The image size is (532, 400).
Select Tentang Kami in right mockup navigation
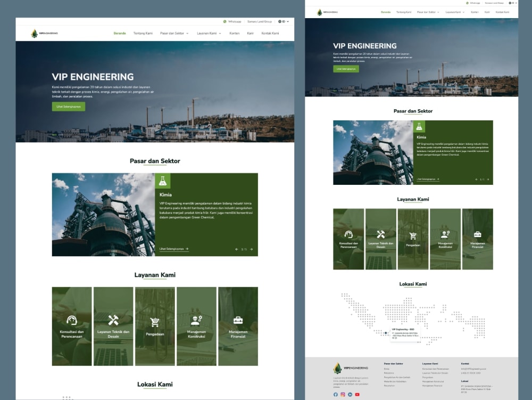404,12
